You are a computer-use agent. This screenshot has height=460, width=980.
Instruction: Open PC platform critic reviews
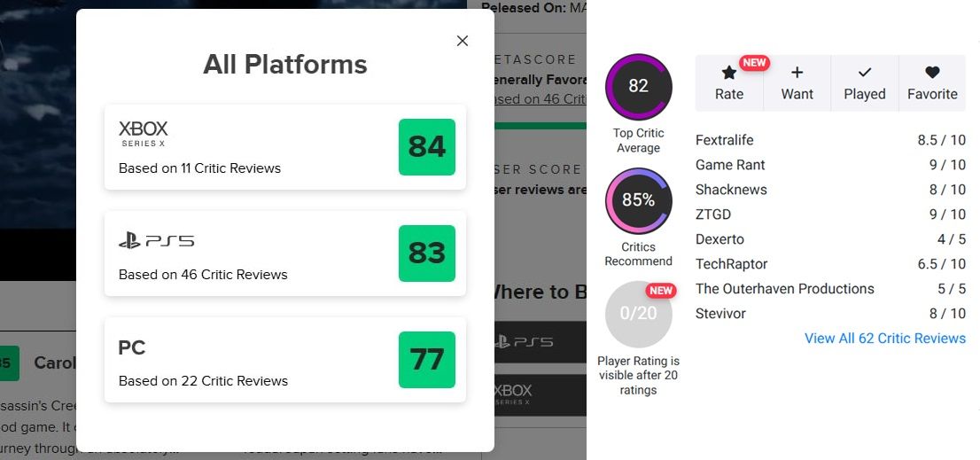click(x=285, y=360)
